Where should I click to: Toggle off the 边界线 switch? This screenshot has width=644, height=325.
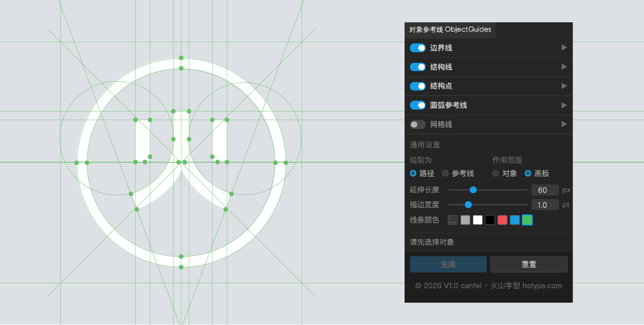pyautogui.click(x=418, y=48)
